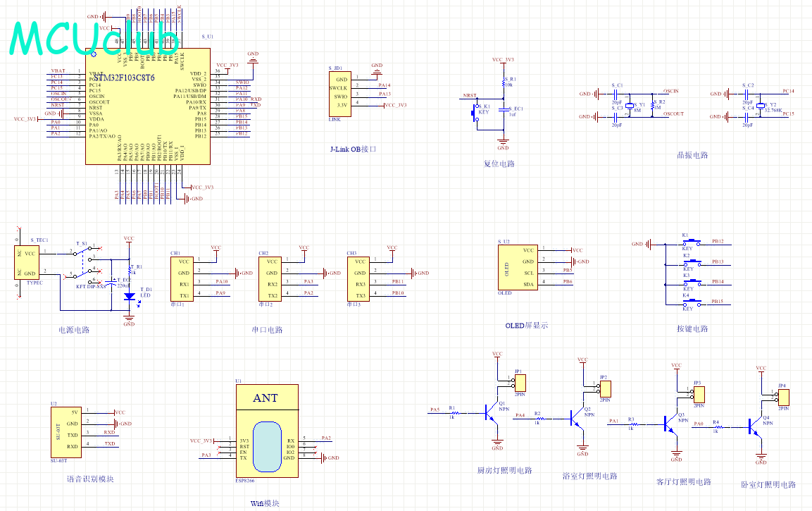Select the JP3 2PIN header

[699, 395]
